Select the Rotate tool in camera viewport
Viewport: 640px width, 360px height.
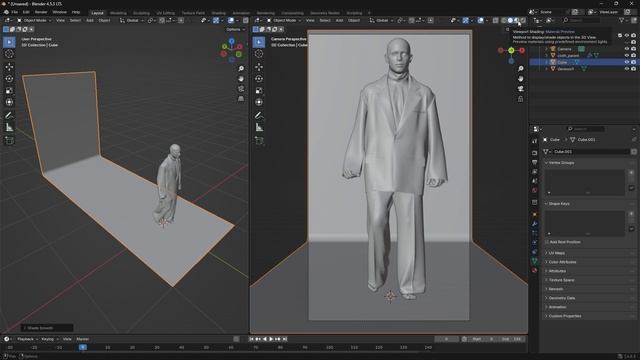[259, 78]
